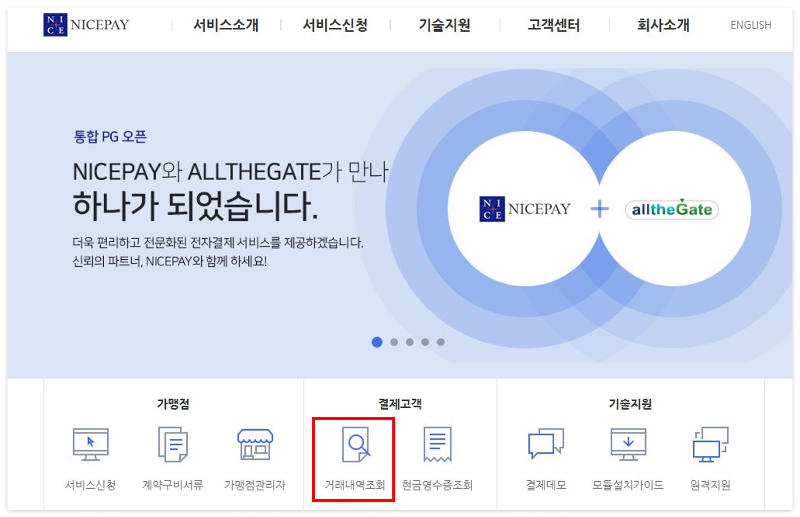
Task: Select the fifth carousel dot
Action: (441, 342)
